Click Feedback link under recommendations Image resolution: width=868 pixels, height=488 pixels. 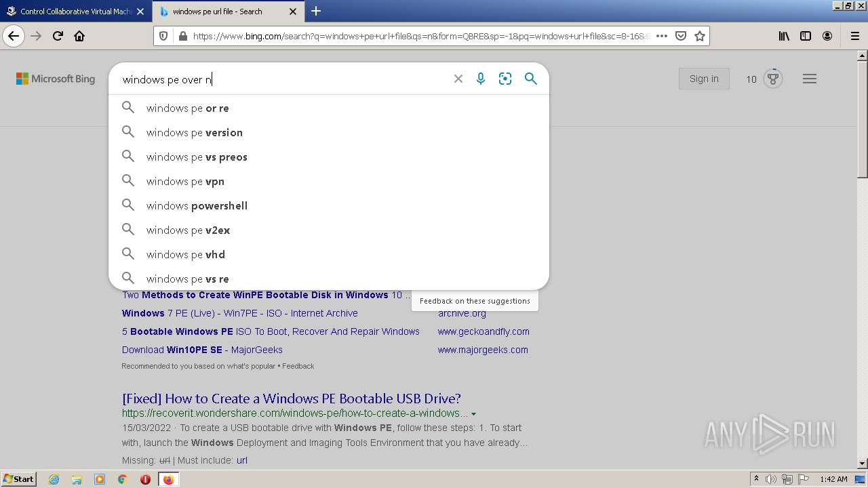coord(298,366)
